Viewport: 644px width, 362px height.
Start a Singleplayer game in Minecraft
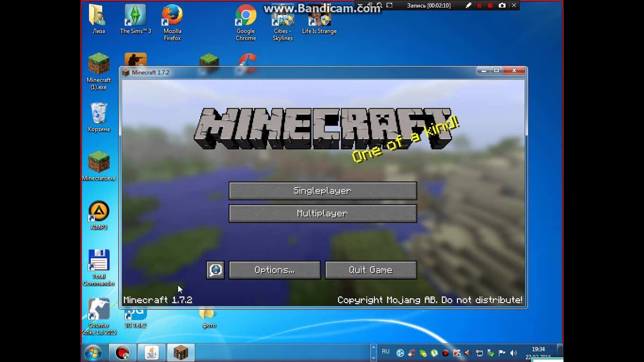pyautogui.click(x=323, y=191)
